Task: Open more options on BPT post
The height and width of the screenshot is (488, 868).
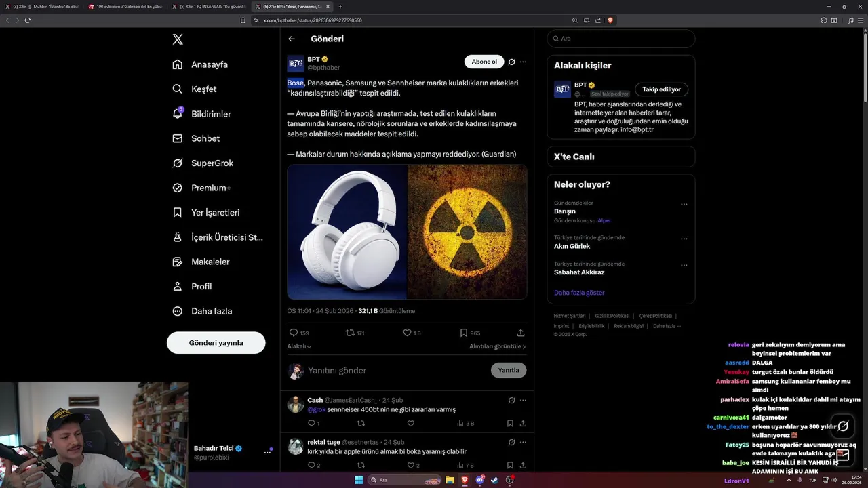Action: pyautogui.click(x=523, y=62)
